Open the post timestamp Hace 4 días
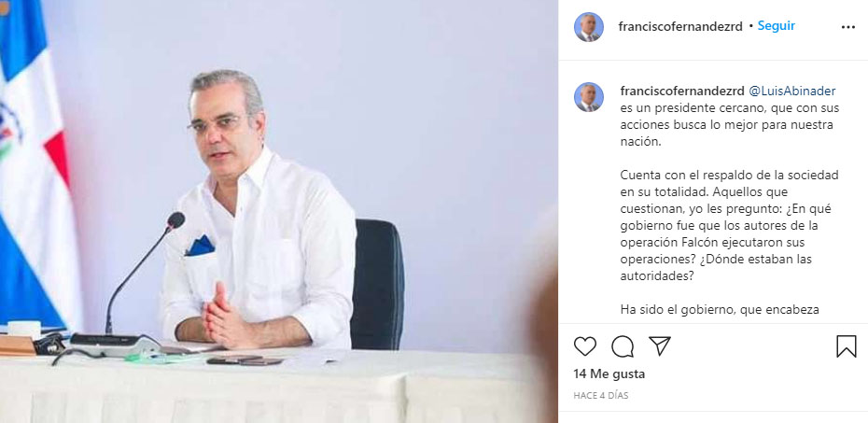This screenshot has width=868, height=423. point(601,396)
